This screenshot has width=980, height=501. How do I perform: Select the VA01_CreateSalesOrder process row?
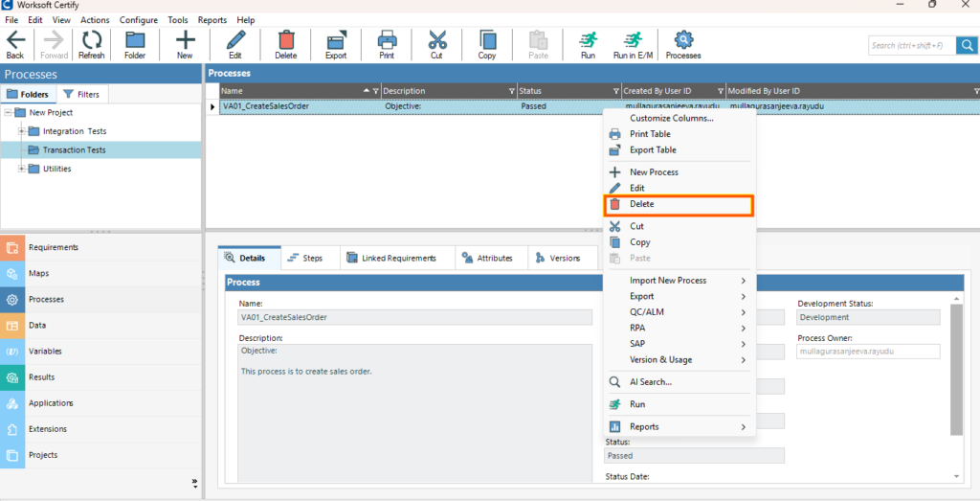(x=592, y=106)
